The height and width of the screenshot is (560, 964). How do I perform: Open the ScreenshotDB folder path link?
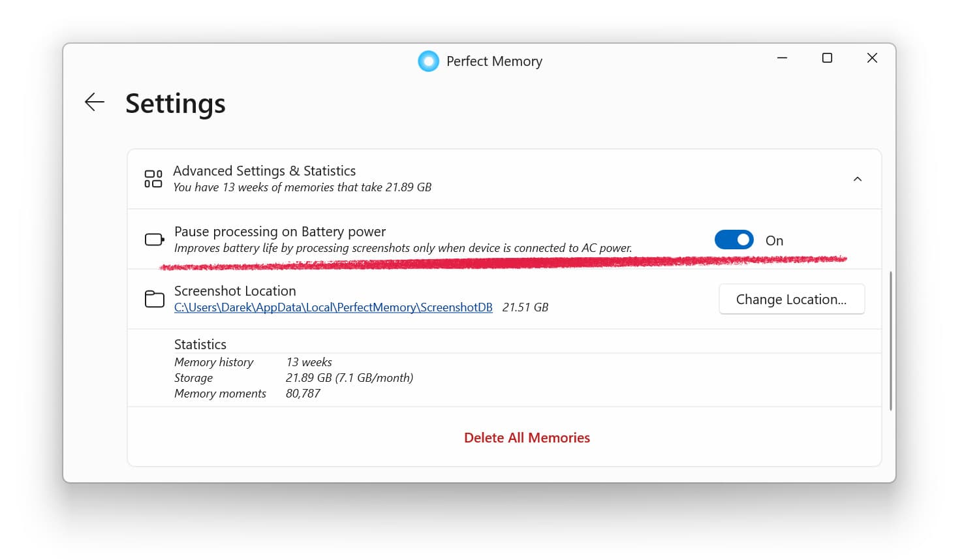coord(333,307)
